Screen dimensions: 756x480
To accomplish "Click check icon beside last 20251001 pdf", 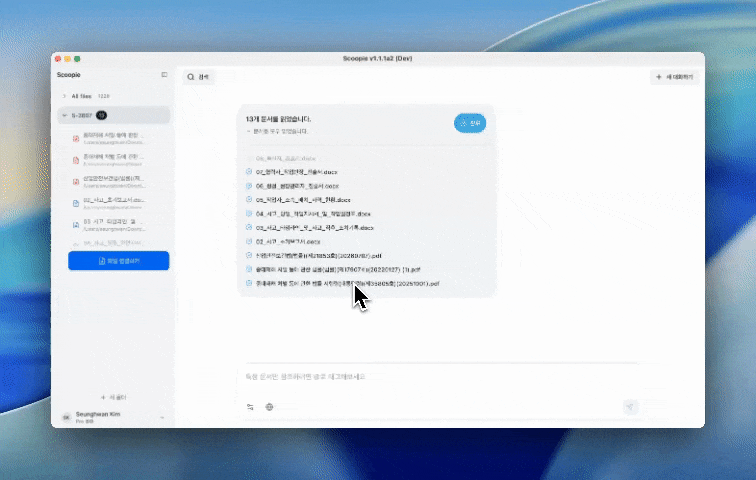I will click(249, 283).
